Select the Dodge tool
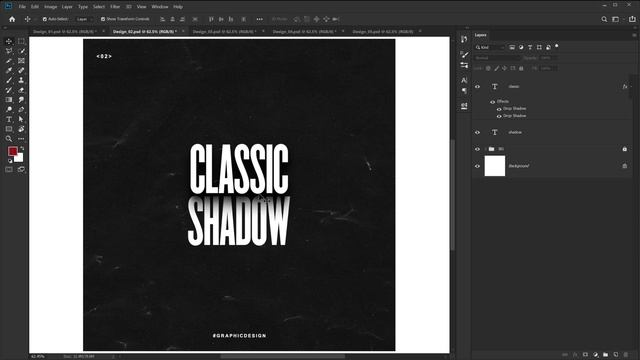Screen dimensions: 640x360 click(x=9, y=109)
